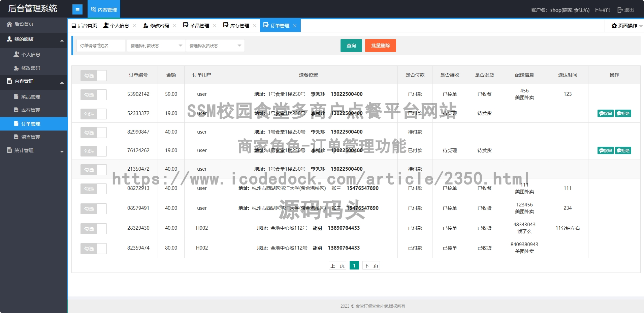
Task: Click order number 53902142
Action: [138, 94]
